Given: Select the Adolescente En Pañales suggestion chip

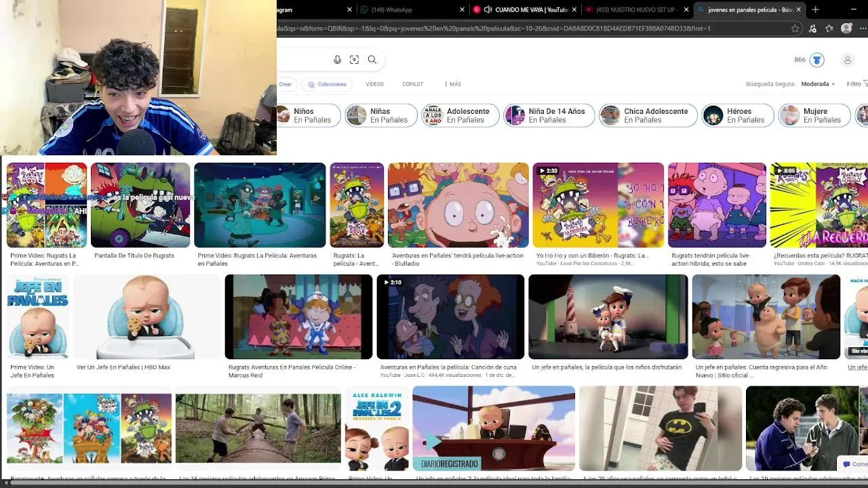Looking at the screenshot, I should [460, 115].
